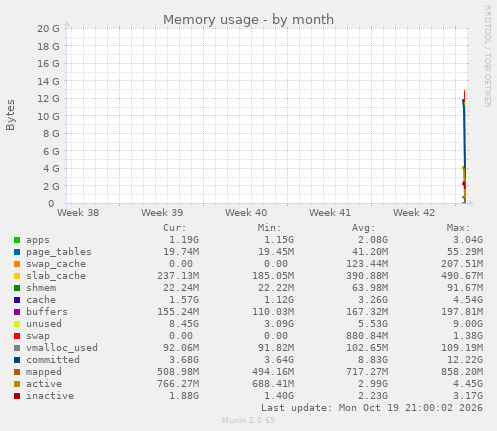Click the '6 G' y-axis label
This screenshot has height=431, width=497.
point(51,151)
